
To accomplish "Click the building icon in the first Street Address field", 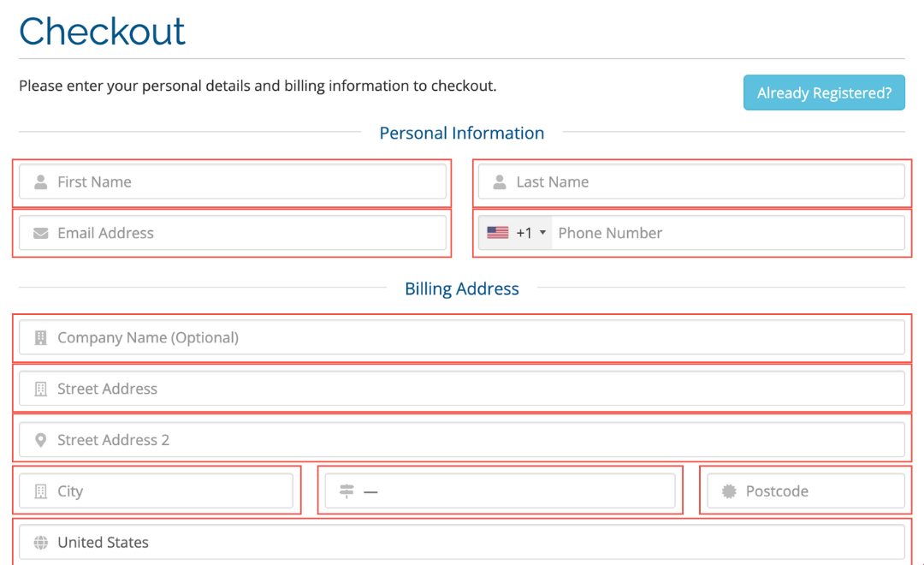I will click(x=41, y=390).
